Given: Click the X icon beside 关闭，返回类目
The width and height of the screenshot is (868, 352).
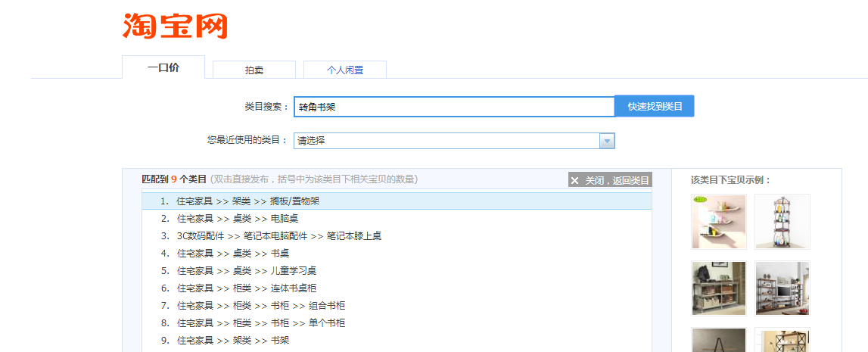Looking at the screenshot, I should click(x=575, y=180).
